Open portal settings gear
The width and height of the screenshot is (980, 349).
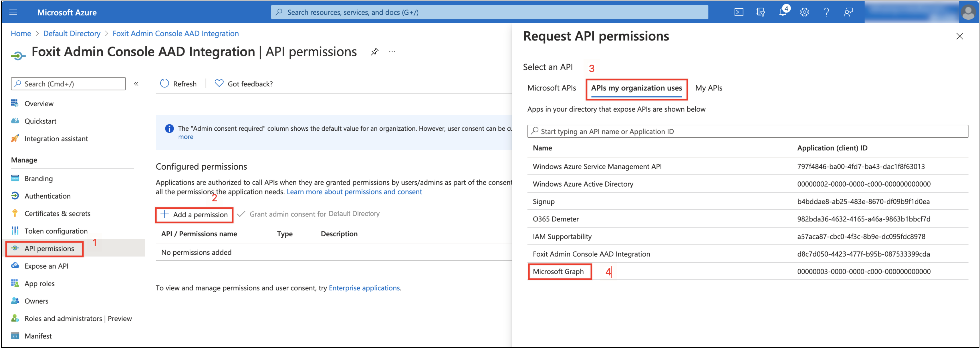pyautogui.click(x=804, y=12)
